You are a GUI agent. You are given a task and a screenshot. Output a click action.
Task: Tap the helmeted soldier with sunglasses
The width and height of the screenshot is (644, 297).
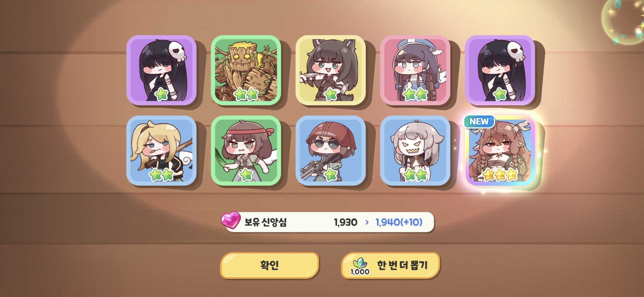pyautogui.click(x=331, y=151)
